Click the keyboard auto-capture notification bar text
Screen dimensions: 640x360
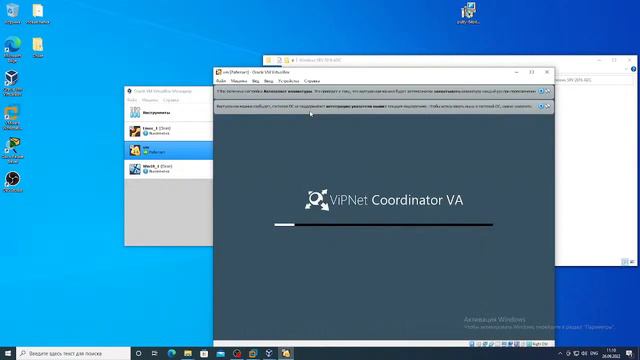(x=375, y=91)
